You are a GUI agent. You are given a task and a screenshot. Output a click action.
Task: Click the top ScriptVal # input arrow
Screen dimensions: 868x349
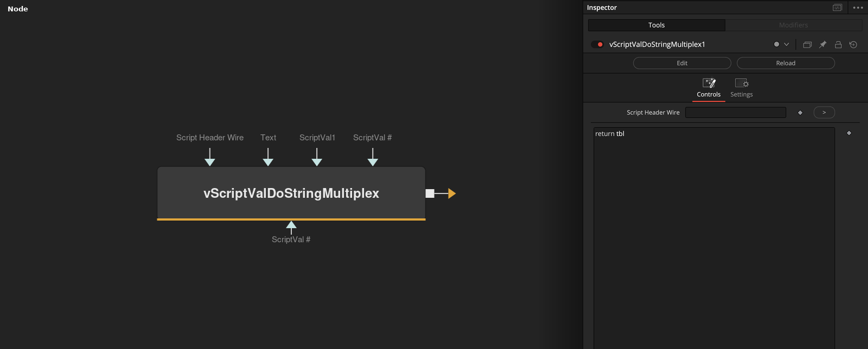[x=373, y=157]
